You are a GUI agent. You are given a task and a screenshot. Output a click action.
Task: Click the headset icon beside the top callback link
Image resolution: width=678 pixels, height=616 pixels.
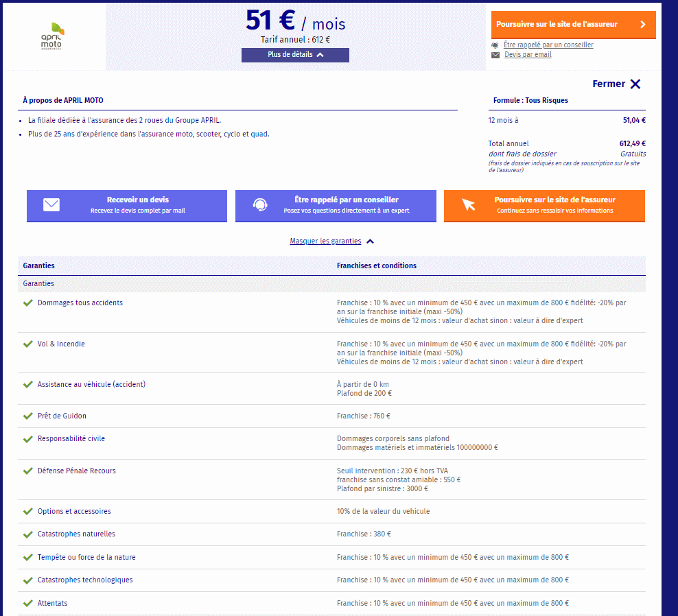[x=495, y=45]
